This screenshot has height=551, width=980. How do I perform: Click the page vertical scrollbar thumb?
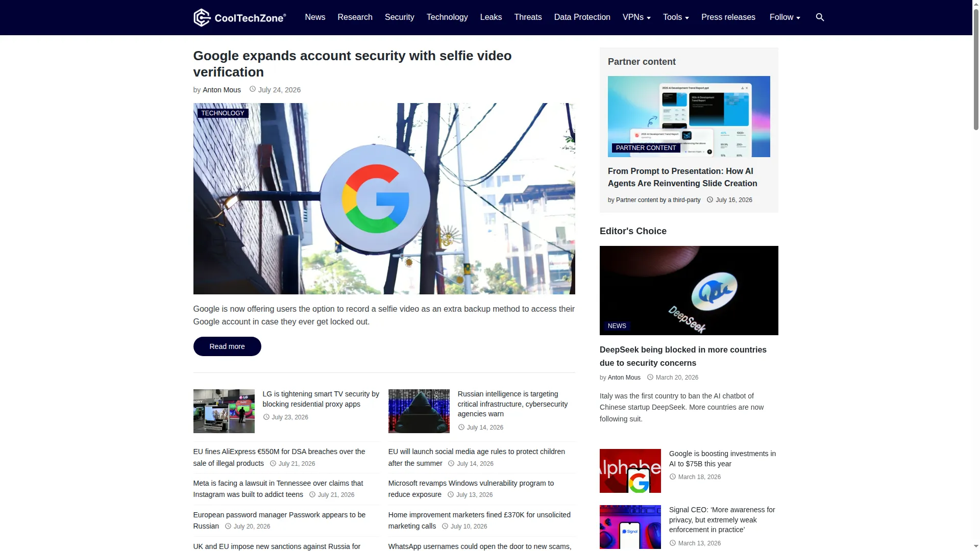(x=976, y=69)
